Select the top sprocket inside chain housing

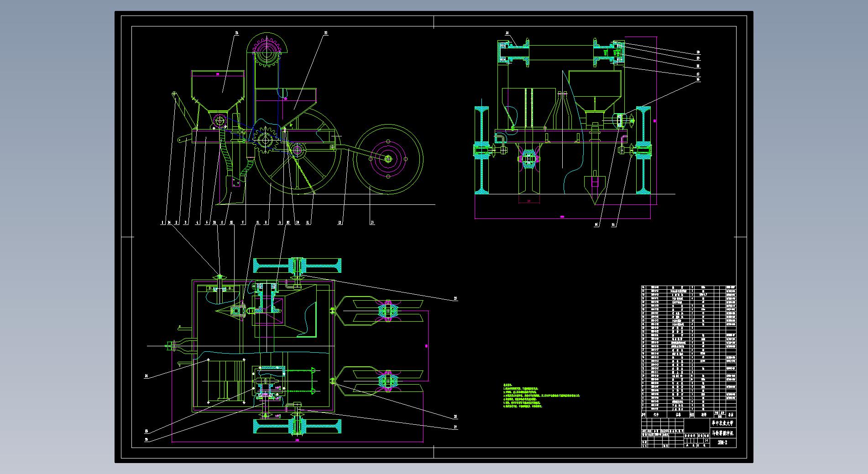266,52
